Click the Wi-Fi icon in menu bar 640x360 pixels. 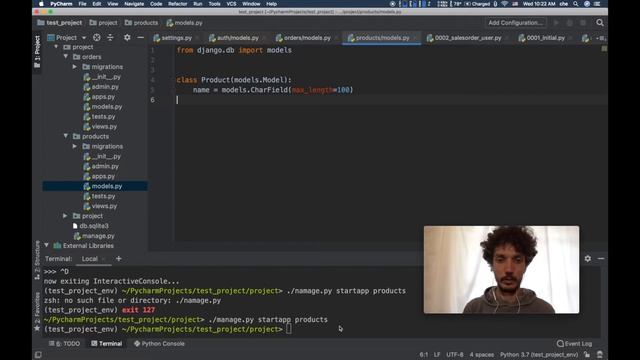coord(504,4)
